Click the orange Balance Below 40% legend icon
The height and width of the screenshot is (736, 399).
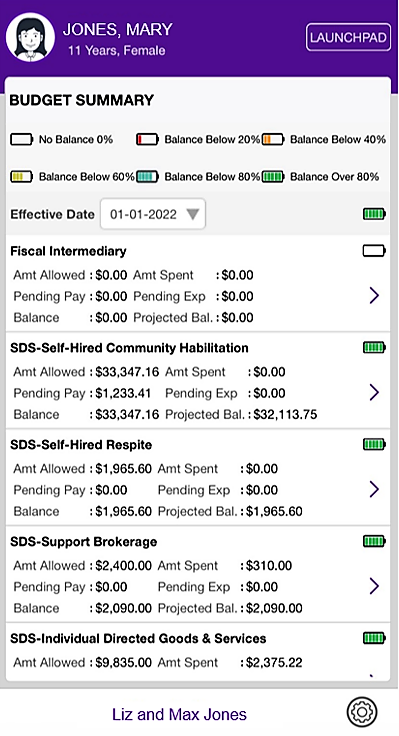coord(273,139)
